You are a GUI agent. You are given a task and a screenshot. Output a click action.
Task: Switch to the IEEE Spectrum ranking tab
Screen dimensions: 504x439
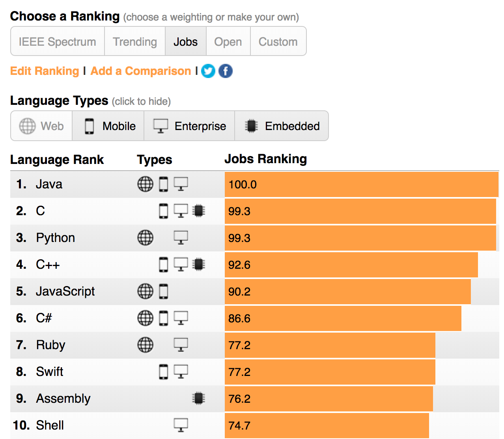pyautogui.click(x=58, y=42)
